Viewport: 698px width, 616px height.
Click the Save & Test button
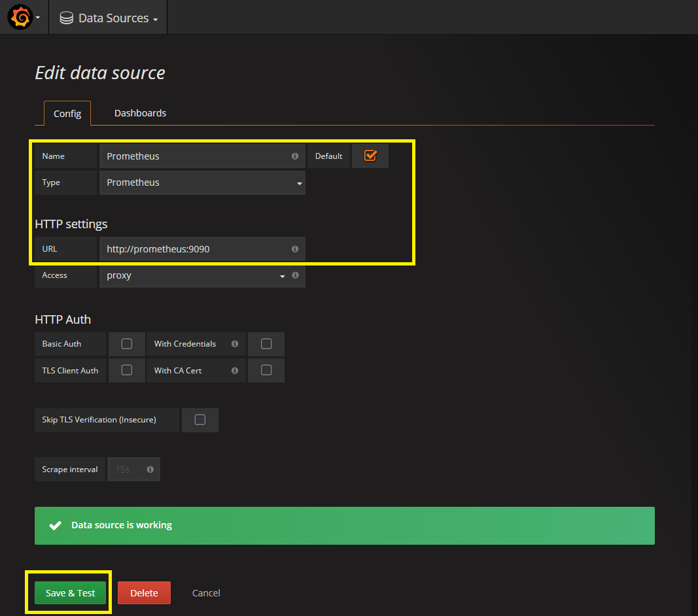[71, 593]
